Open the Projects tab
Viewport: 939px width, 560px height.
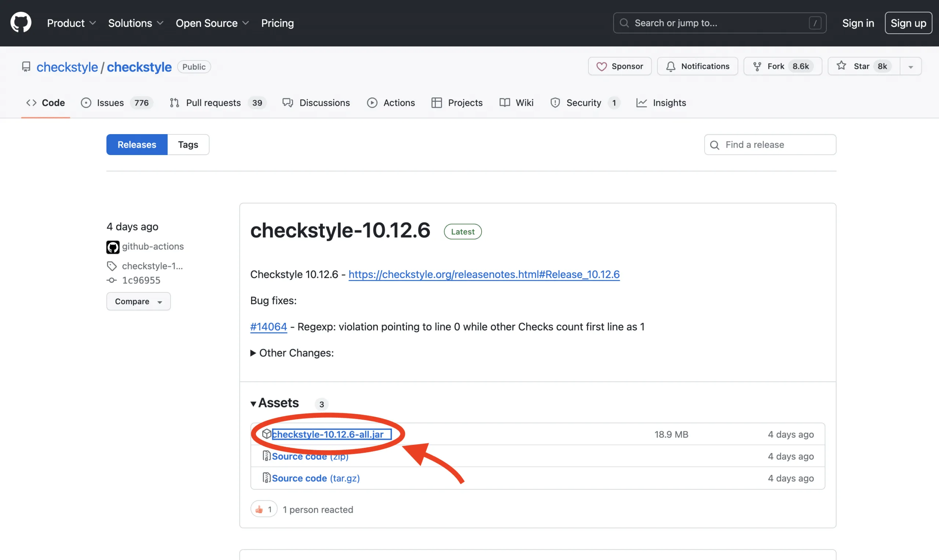pyautogui.click(x=457, y=103)
